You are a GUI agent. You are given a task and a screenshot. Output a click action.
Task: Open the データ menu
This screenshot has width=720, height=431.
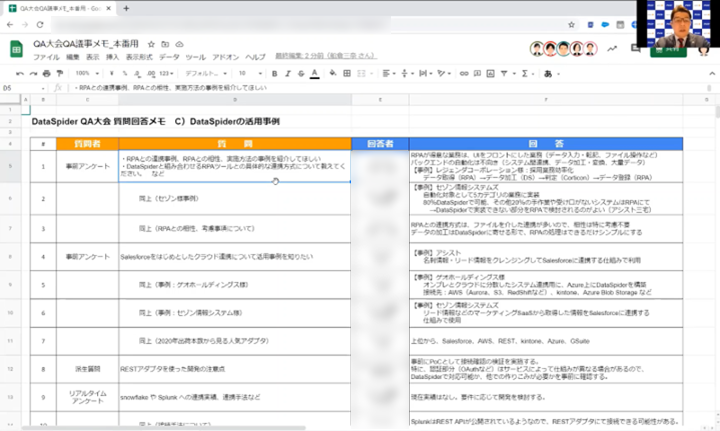tap(169, 57)
